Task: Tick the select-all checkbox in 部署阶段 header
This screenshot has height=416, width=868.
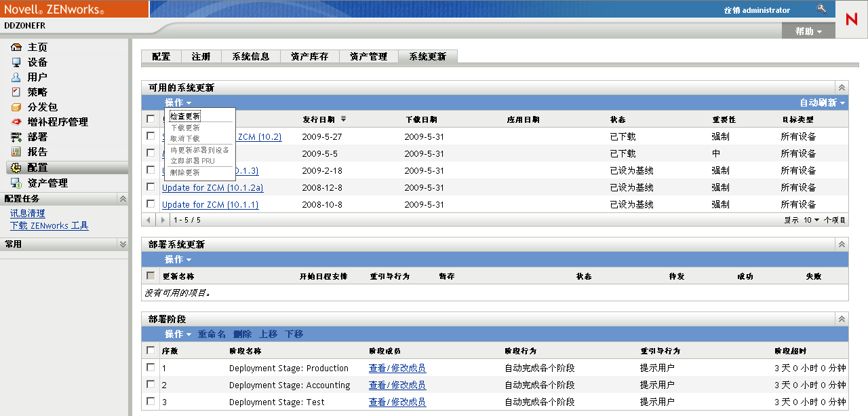Action: [151, 351]
